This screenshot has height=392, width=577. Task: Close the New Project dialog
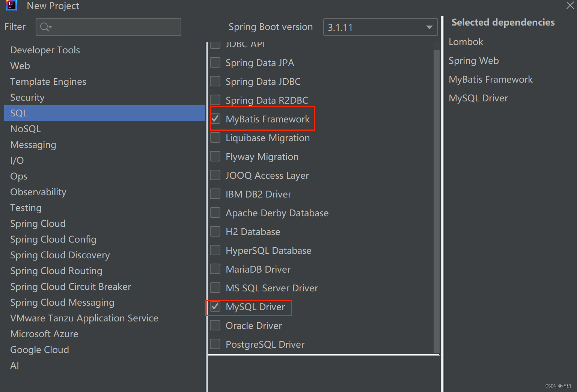570,5
